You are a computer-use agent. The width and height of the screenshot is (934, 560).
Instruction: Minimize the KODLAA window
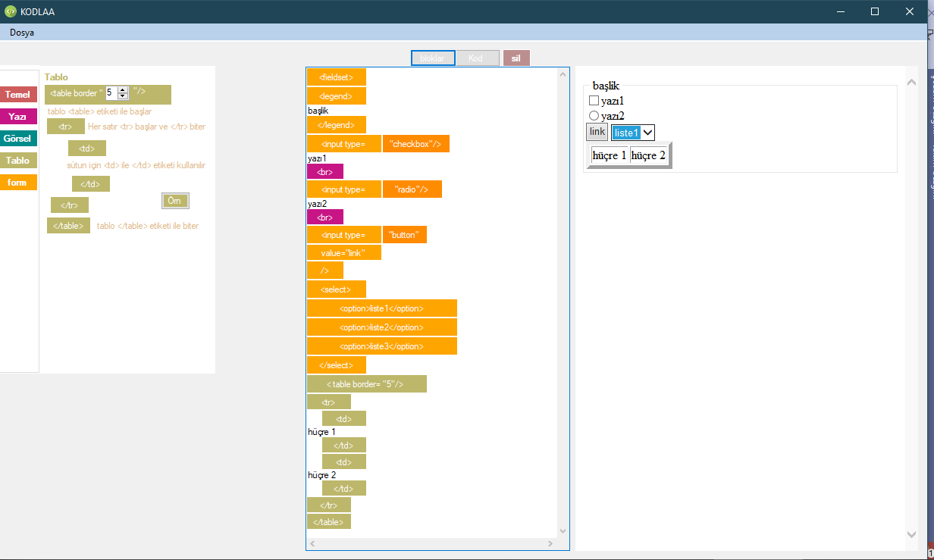pos(840,11)
